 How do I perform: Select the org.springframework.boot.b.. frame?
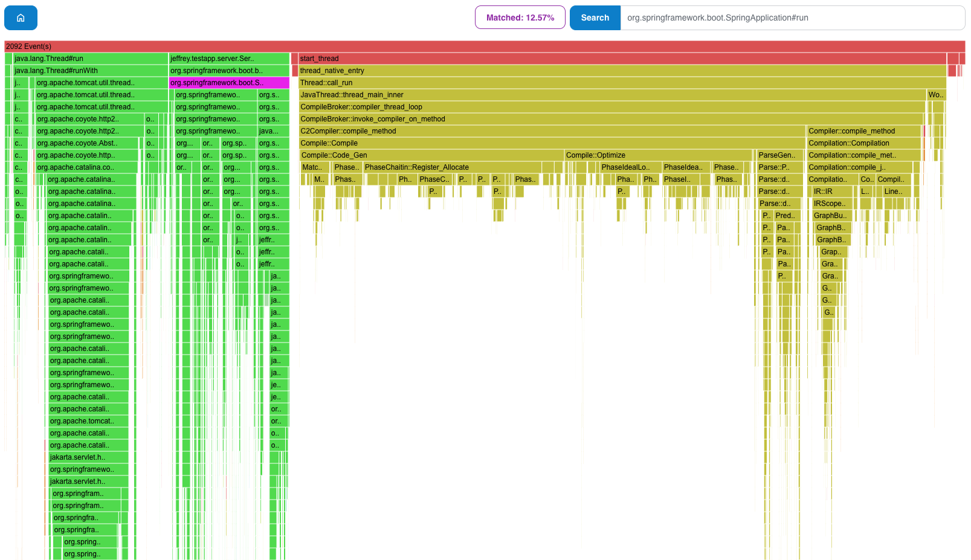(x=229, y=71)
